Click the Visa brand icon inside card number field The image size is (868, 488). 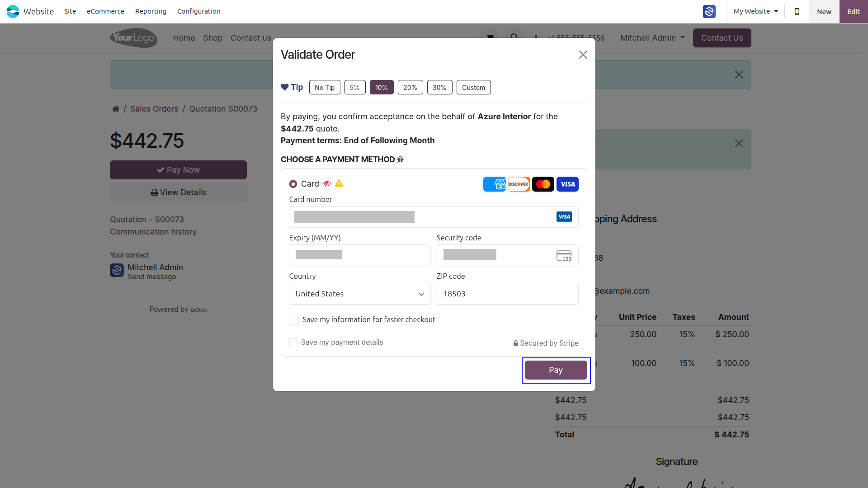click(x=564, y=217)
